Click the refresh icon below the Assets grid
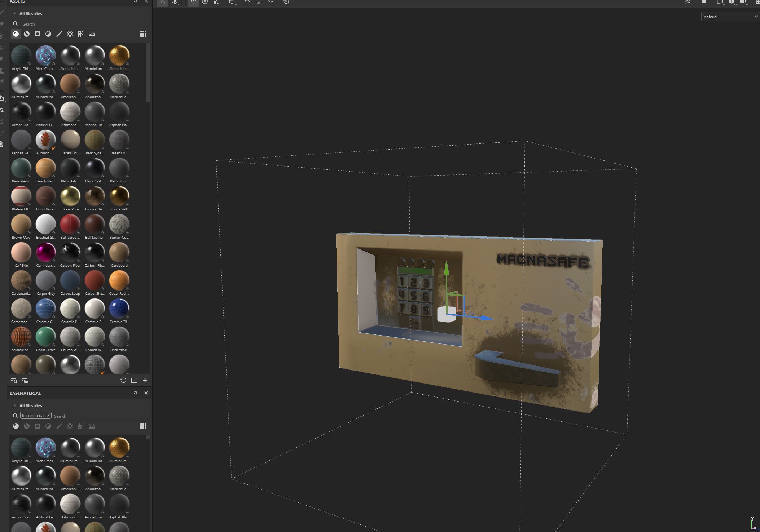 pyautogui.click(x=123, y=380)
